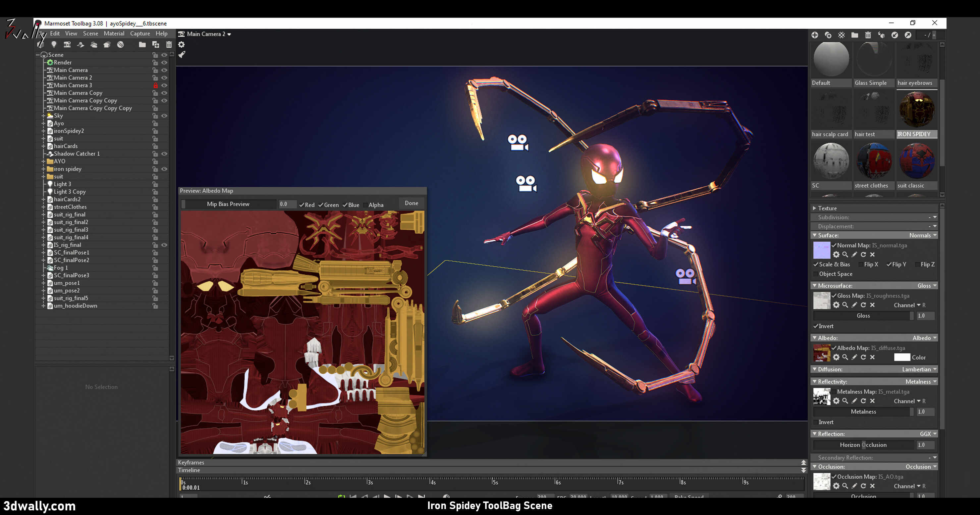Select the street clothes material thumbnail
This screenshot has width=980, height=515.
click(x=874, y=161)
